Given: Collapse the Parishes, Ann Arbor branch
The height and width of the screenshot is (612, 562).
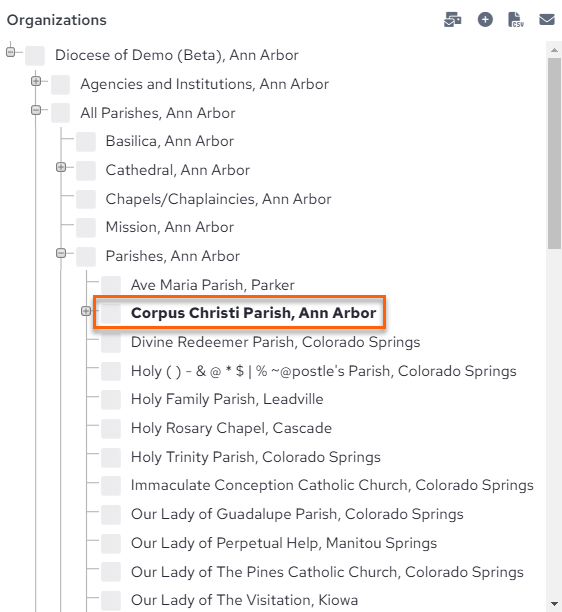Looking at the screenshot, I should pos(61,253).
